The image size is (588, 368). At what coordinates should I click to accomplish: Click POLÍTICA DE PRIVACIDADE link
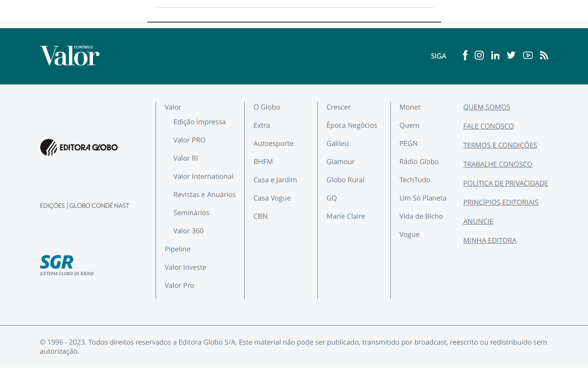point(505,184)
